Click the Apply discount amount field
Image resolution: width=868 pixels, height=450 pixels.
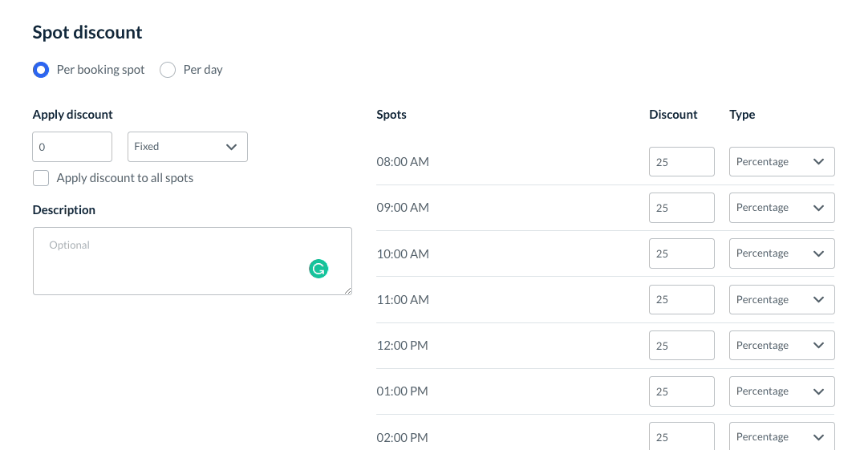point(72,147)
